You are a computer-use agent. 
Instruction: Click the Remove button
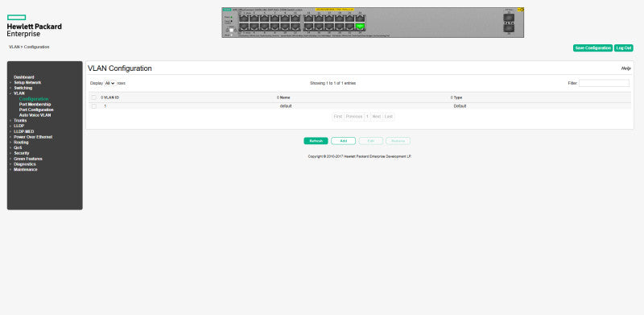pos(398,141)
